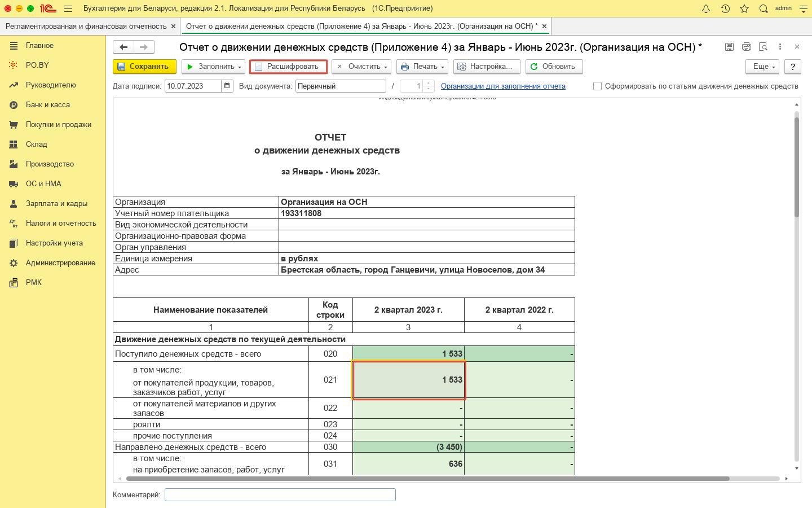Select the 193311808 taxpayer number cell
This screenshot has height=508, width=812.
[x=427, y=213]
